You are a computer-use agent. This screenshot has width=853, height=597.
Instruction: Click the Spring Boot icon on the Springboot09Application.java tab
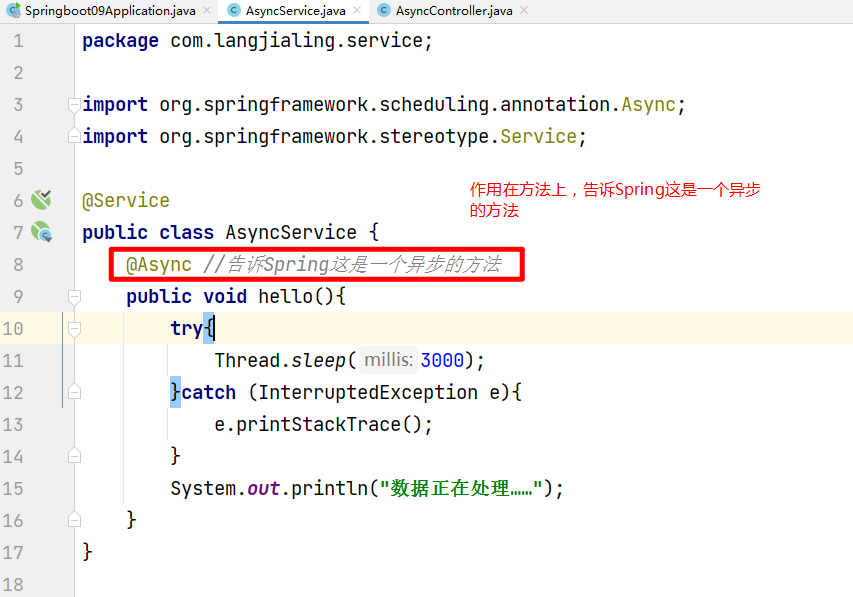click(14, 10)
